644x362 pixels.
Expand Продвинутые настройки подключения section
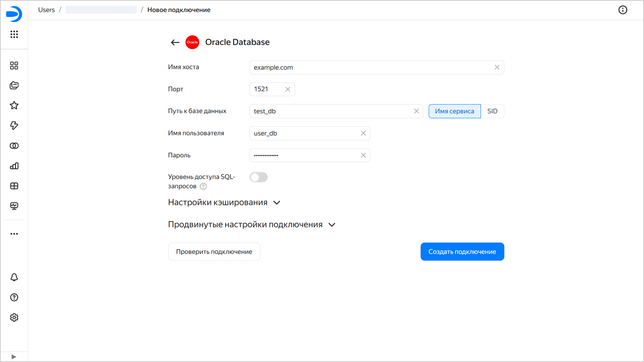click(252, 224)
